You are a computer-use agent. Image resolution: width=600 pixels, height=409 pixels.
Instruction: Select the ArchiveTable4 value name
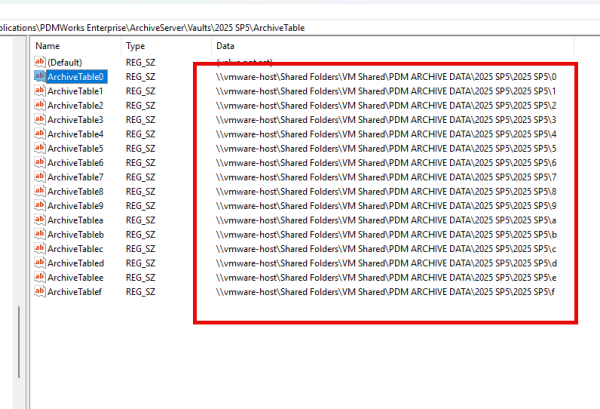(75, 134)
